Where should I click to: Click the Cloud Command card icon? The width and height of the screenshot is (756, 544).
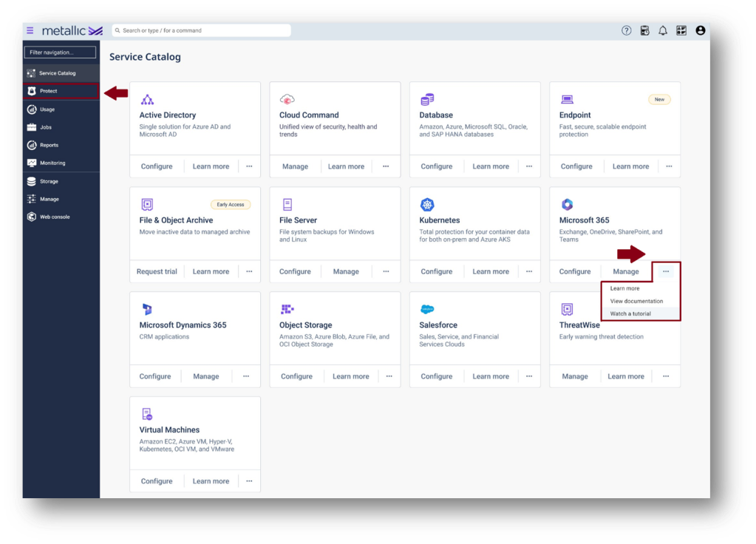click(x=287, y=99)
